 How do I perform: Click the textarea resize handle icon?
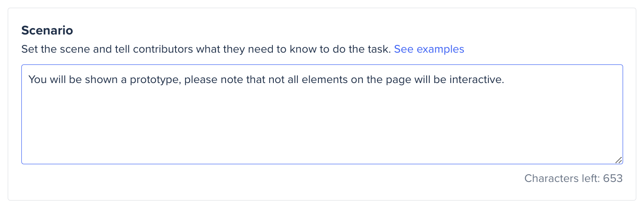tap(619, 160)
